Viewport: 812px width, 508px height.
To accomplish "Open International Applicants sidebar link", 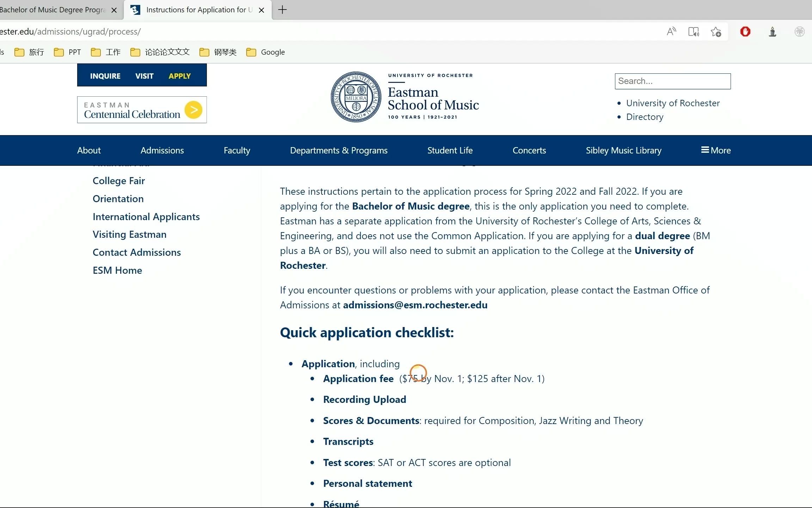I will click(146, 217).
